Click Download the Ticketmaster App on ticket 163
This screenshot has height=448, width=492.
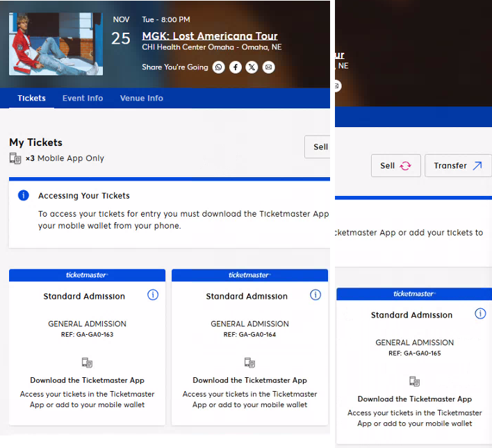point(88,380)
